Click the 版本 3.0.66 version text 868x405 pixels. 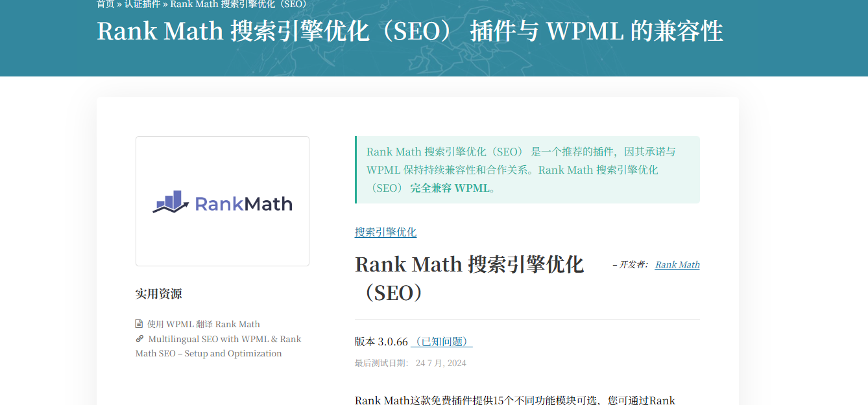pos(381,341)
